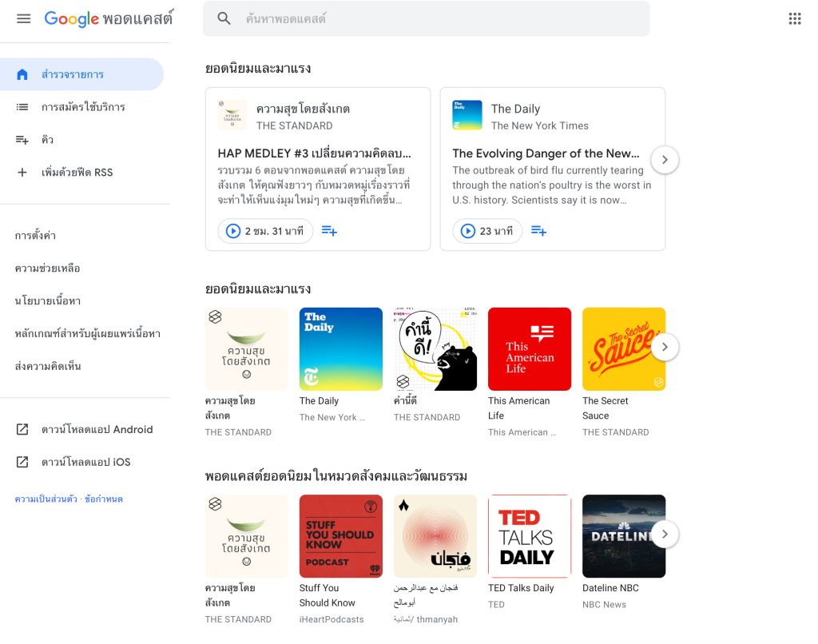Open the TED Talks Daily podcast thumbnail

(x=529, y=536)
